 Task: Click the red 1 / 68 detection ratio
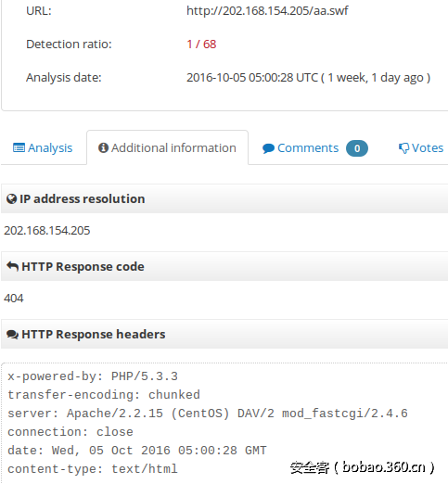[x=201, y=45]
